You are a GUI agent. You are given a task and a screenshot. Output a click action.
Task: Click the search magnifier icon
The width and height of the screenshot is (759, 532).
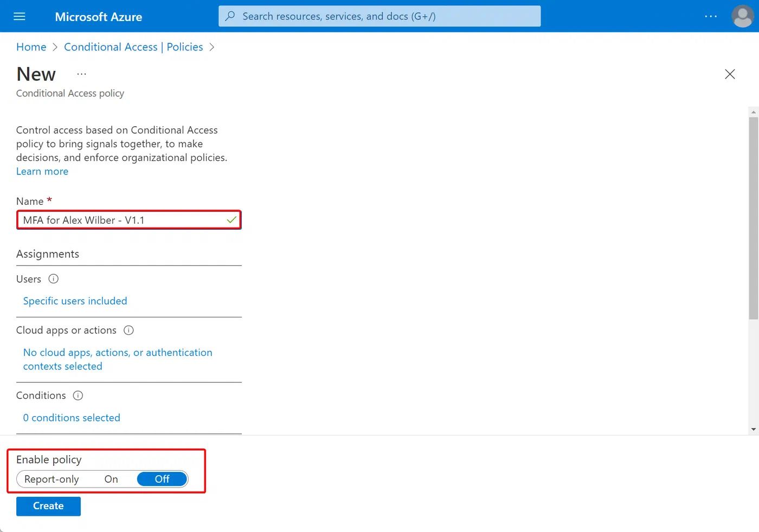tap(230, 16)
